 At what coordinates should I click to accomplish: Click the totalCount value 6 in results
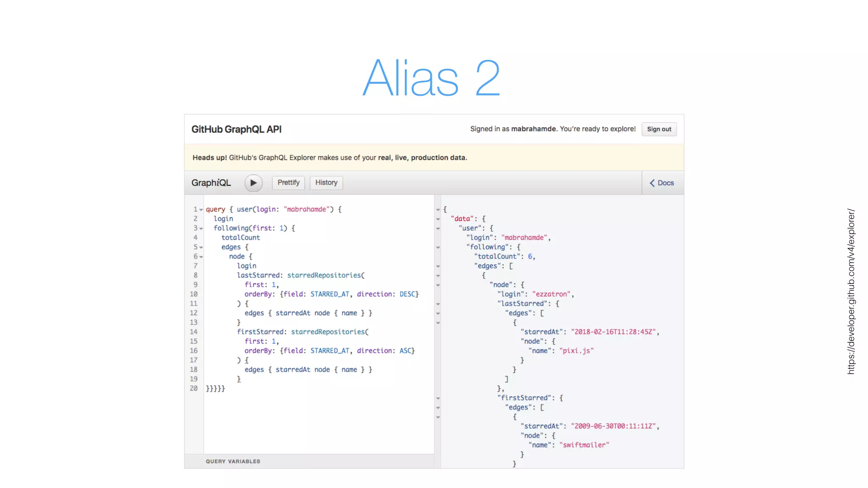530,256
